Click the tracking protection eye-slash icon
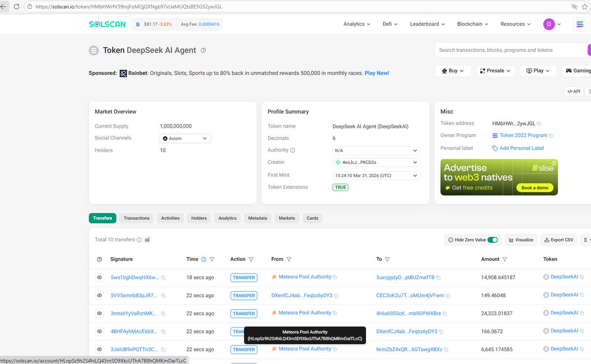Screen dimensions: 591x364 coord(574,6)
